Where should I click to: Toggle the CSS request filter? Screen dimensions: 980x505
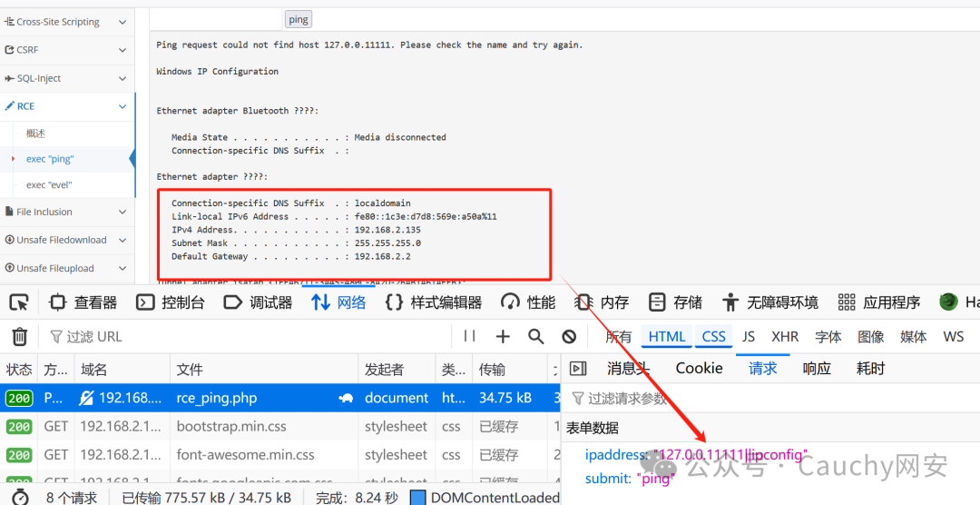[714, 337]
